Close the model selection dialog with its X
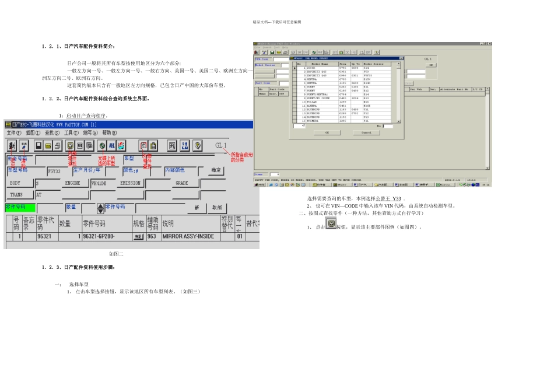 click(x=401, y=58)
